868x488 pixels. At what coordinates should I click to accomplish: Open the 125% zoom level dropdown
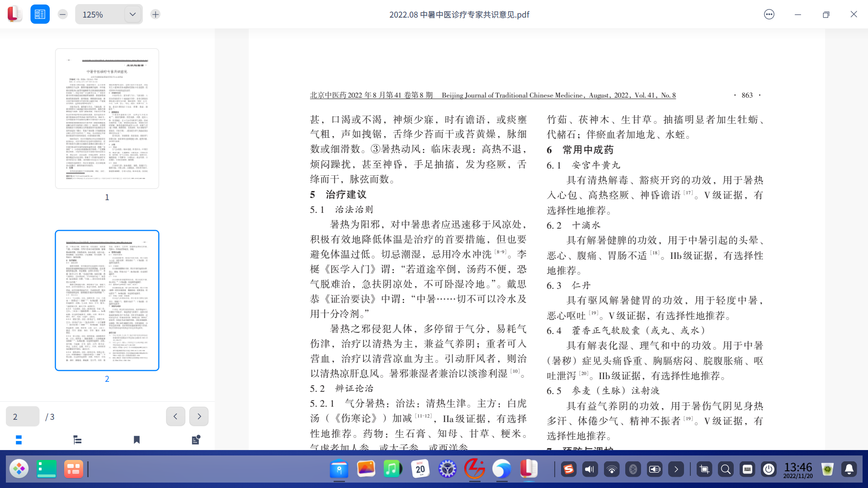tap(132, 14)
